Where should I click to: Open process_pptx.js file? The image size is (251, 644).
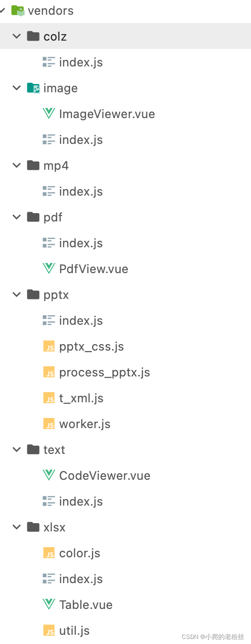[x=104, y=373]
